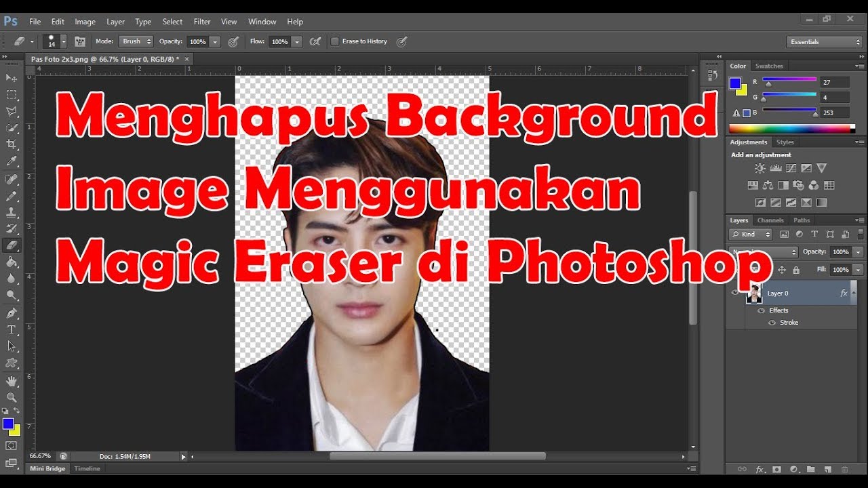Screen dimensions: 868x488
Task: Open the File menu
Action: tap(35, 22)
